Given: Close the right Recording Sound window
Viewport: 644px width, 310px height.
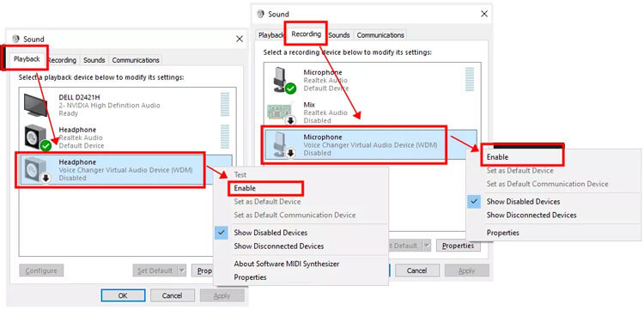Looking at the screenshot, I should 484,14.
